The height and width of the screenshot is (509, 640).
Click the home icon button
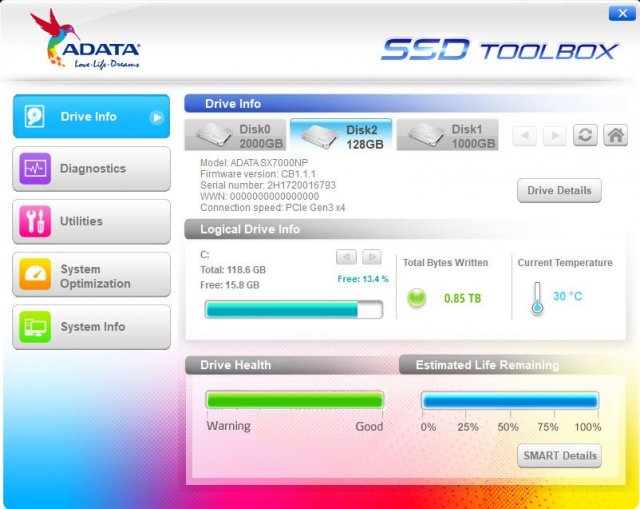(616, 135)
